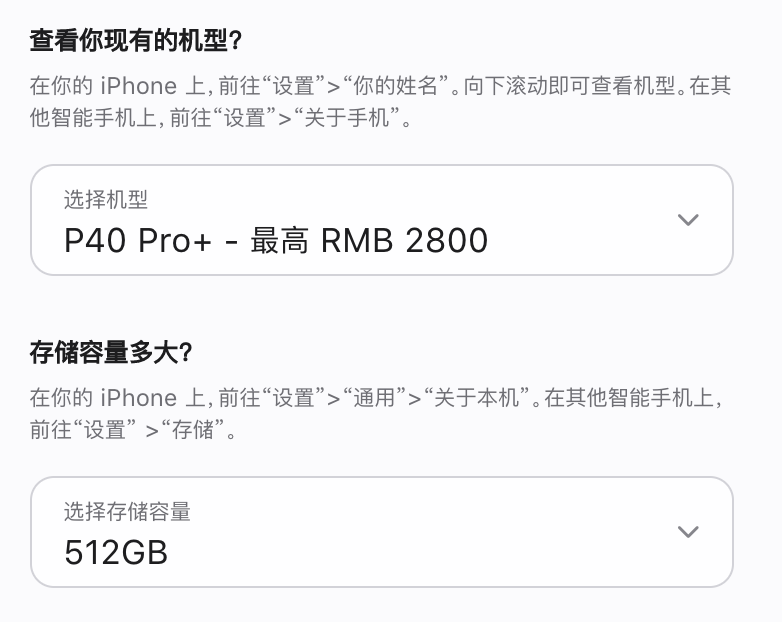Expand the capacity list via the down arrow
Screen dimensions: 782x622
coord(688,532)
